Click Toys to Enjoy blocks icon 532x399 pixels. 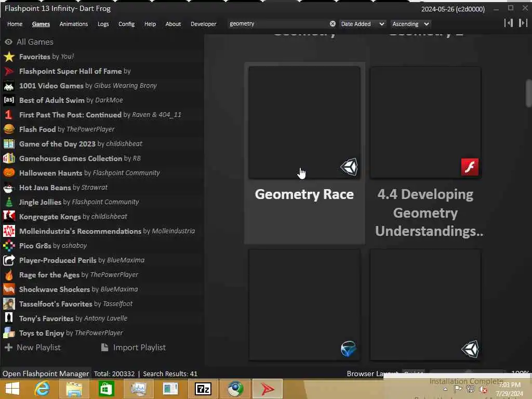point(9,333)
